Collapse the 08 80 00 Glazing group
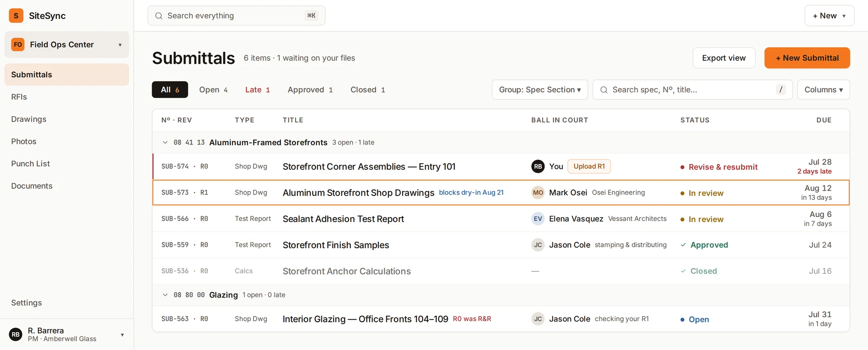Image resolution: width=868 pixels, height=350 pixels. tap(165, 295)
